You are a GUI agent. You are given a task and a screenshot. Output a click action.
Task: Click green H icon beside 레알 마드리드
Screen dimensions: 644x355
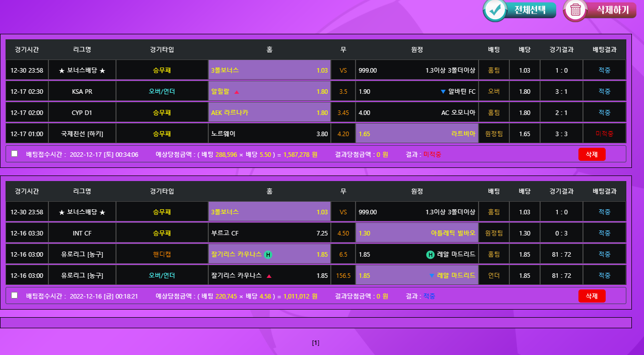point(430,255)
